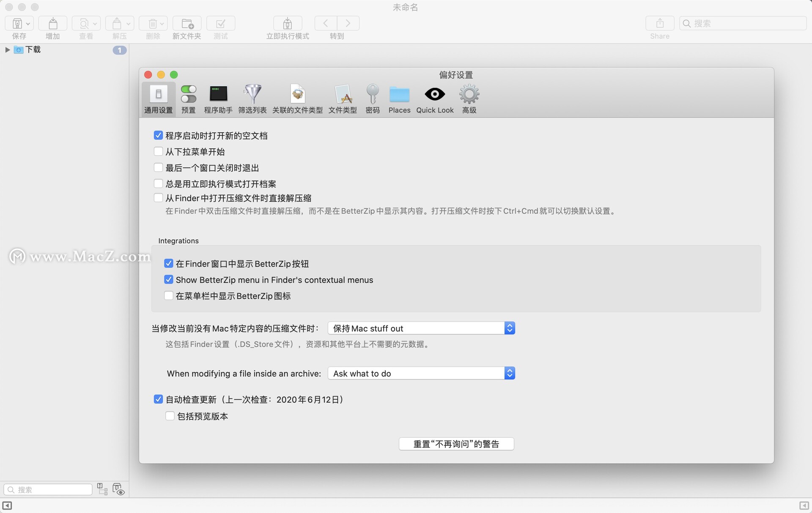Click 重置"不再询问"的警告 button
Screen dimensions: 812x513
point(456,444)
